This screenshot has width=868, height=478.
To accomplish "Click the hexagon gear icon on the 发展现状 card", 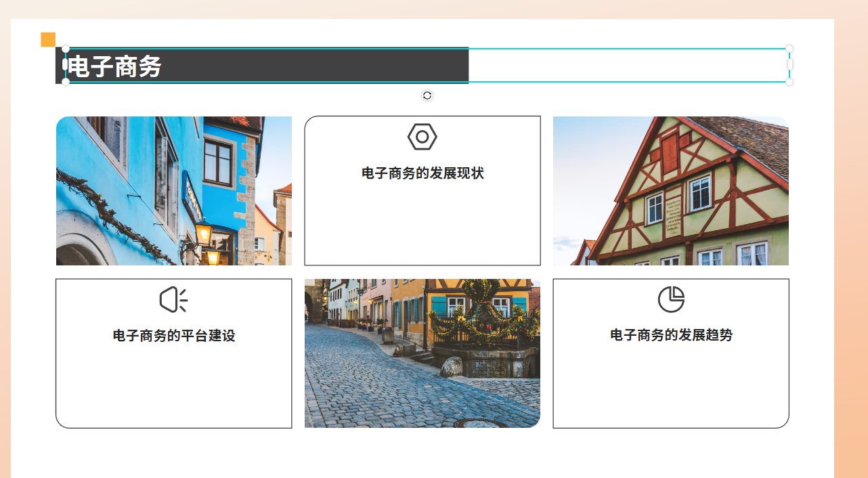I will pos(422,135).
